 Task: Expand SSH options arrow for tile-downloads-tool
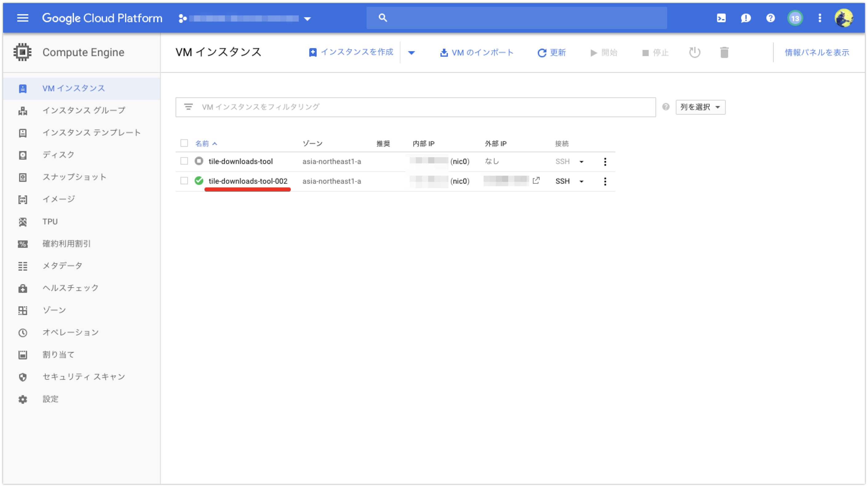pos(581,162)
